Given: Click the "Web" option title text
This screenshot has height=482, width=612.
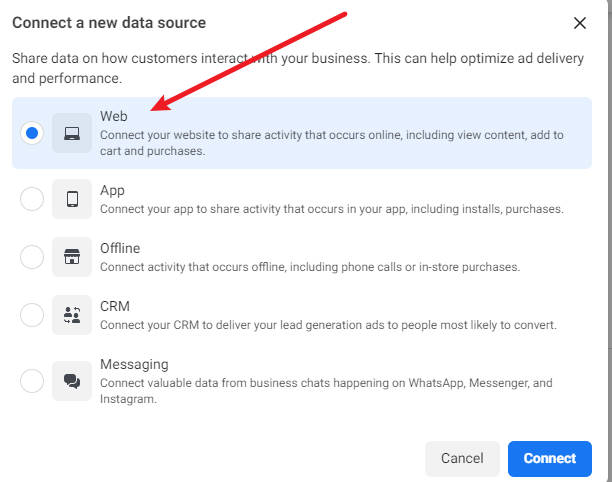Looking at the screenshot, I should click(x=114, y=116).
